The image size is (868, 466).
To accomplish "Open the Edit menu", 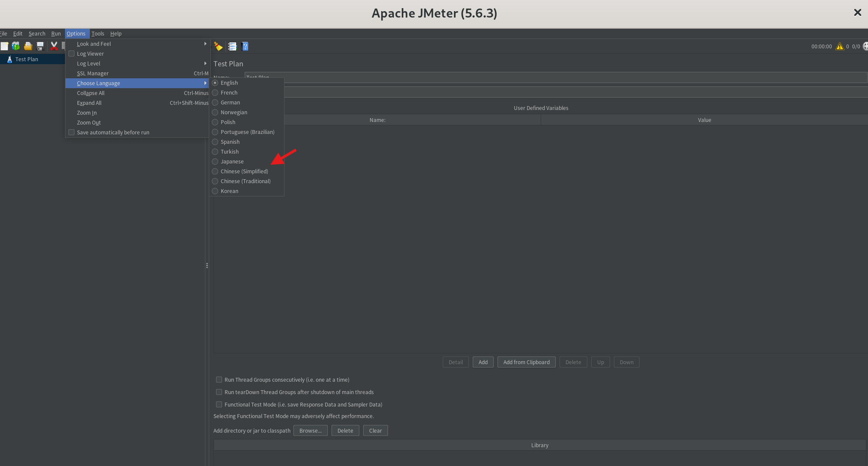I will coord(18,34).
